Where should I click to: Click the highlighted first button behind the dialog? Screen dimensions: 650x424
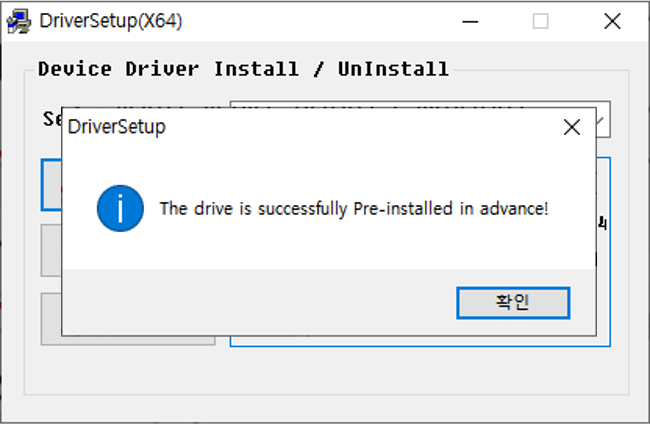click(x=51, y=185)
